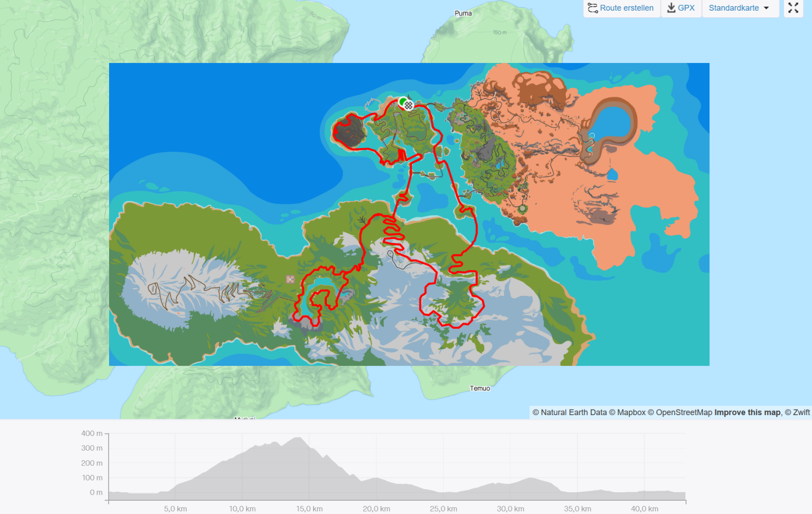812x514 pixels.
Task: Click the 20,0 km axis label
Action: (x=377, y=509)
